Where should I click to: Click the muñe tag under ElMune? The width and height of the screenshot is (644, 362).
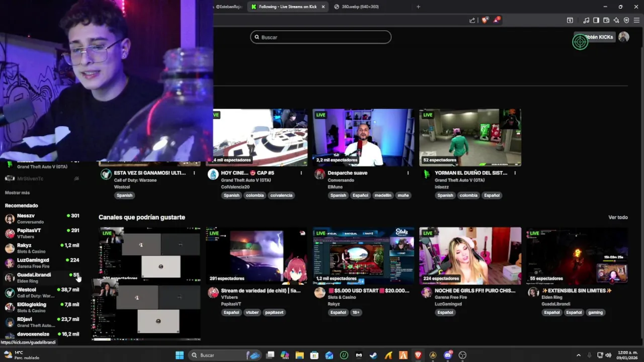pos(403,196)
